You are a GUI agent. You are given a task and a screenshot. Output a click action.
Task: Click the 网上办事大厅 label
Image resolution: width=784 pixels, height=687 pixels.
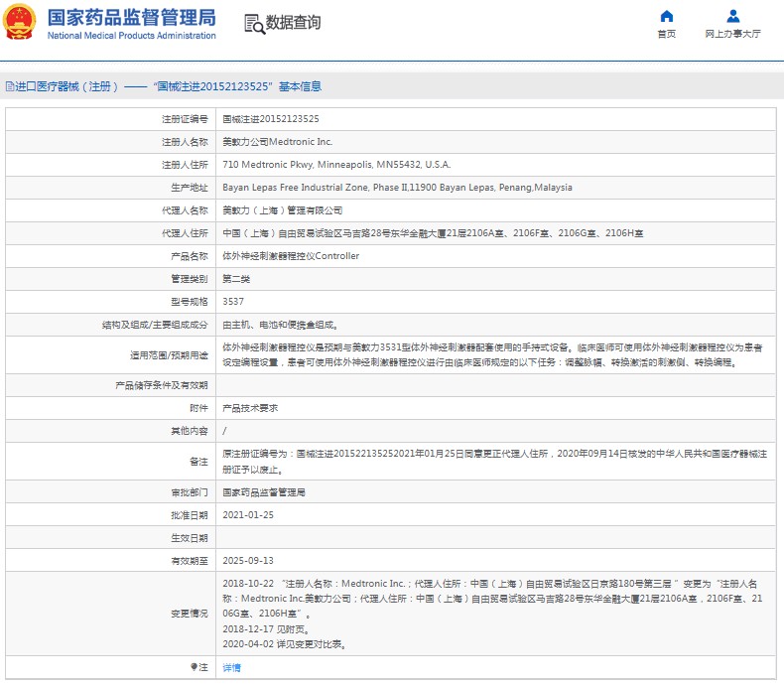pos(732,34)
